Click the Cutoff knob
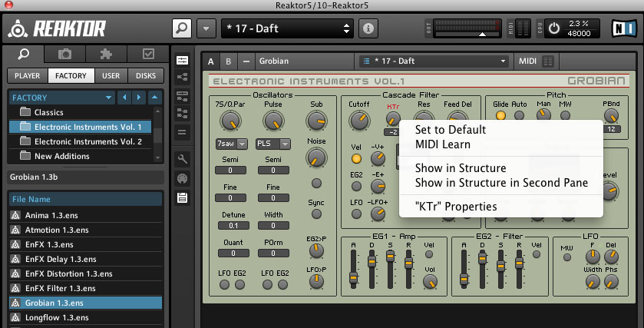 (x=359, y=121)
